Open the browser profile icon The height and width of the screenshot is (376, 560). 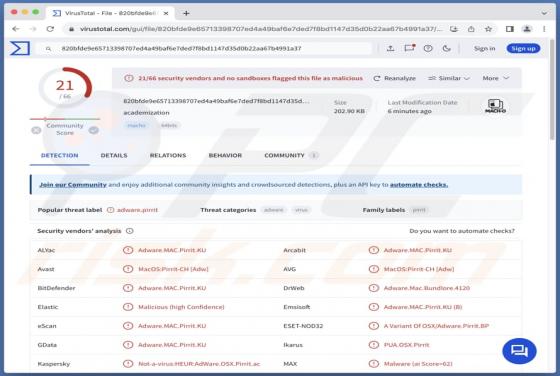click(x=527, y=29)
